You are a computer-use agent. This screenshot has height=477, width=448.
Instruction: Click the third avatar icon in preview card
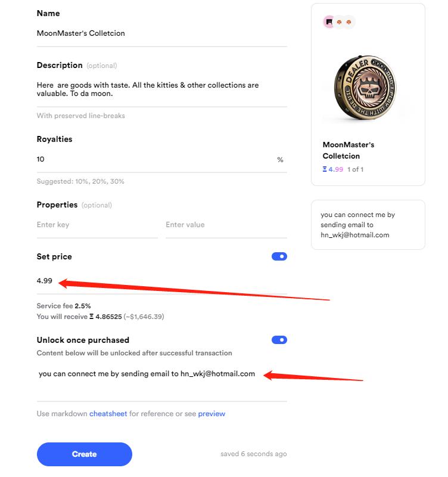tap(349, 22)
